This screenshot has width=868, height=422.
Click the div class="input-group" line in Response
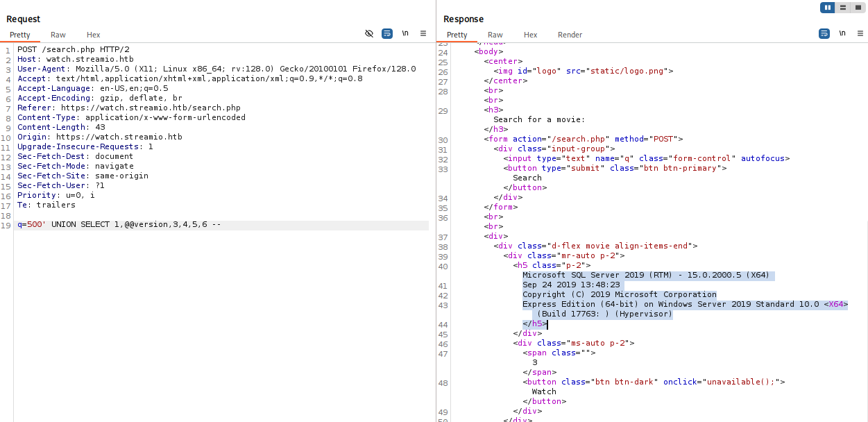point(554,149)
